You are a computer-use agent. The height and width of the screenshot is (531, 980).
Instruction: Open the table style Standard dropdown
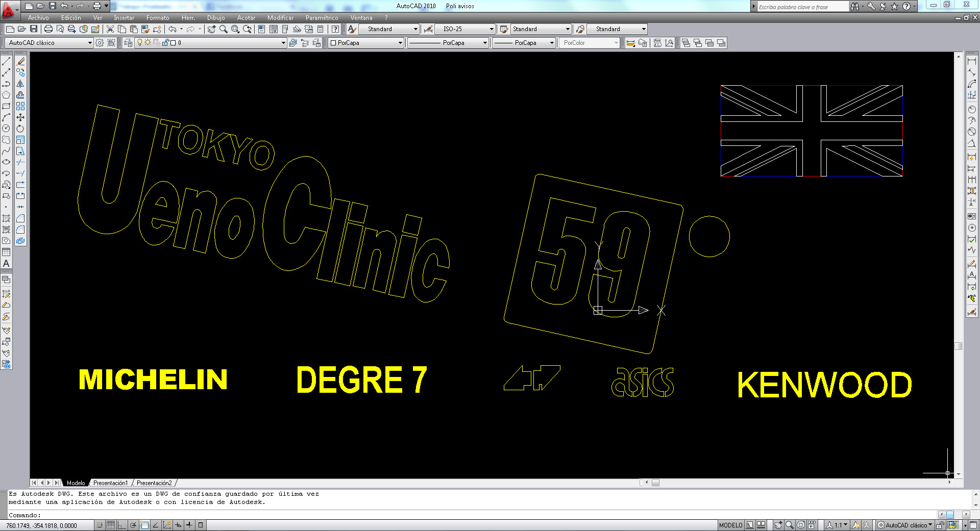coord(541,29)
